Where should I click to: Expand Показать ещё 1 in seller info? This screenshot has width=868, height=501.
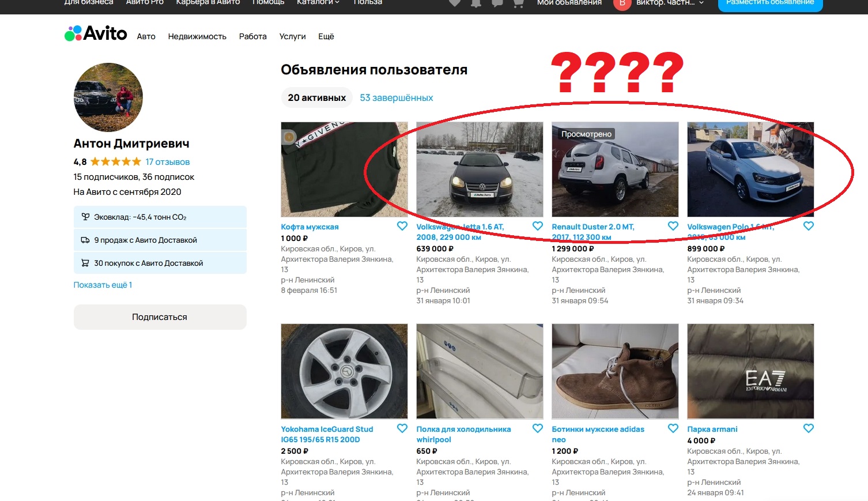pos(103,285)
